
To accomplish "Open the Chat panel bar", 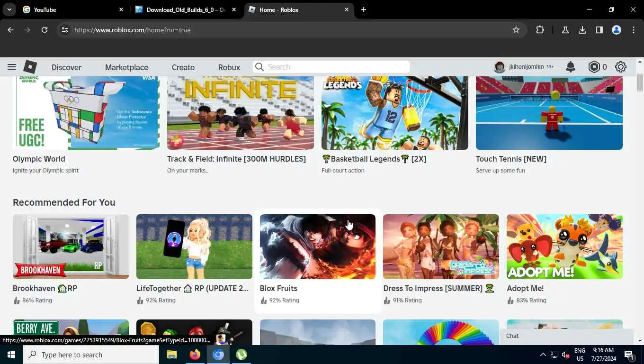I will 567,336.
